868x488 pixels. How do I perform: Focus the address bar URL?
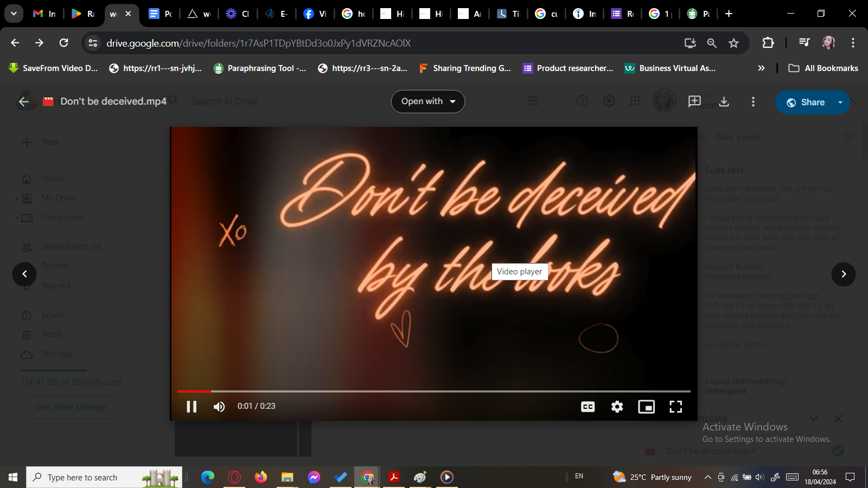click(258, 43)
